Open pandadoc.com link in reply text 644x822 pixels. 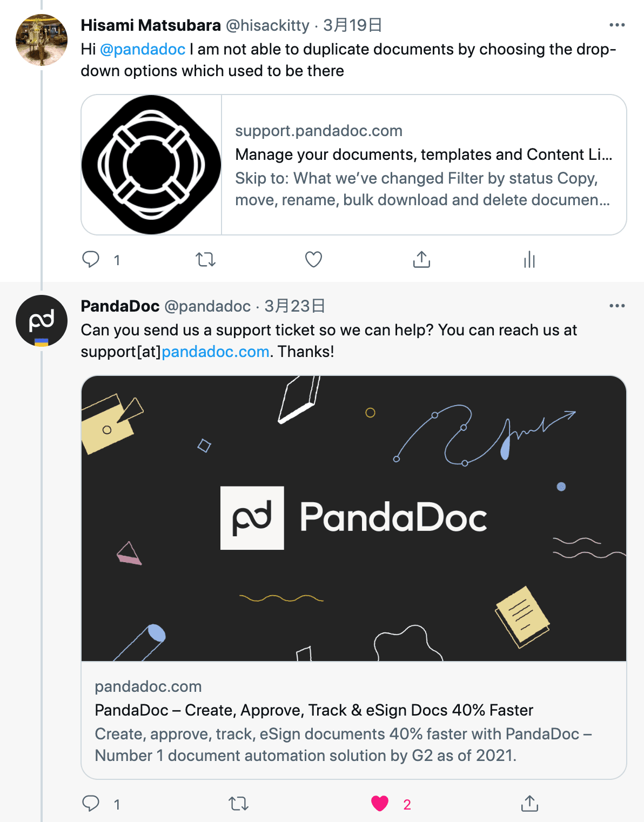(x=216, y=352)
